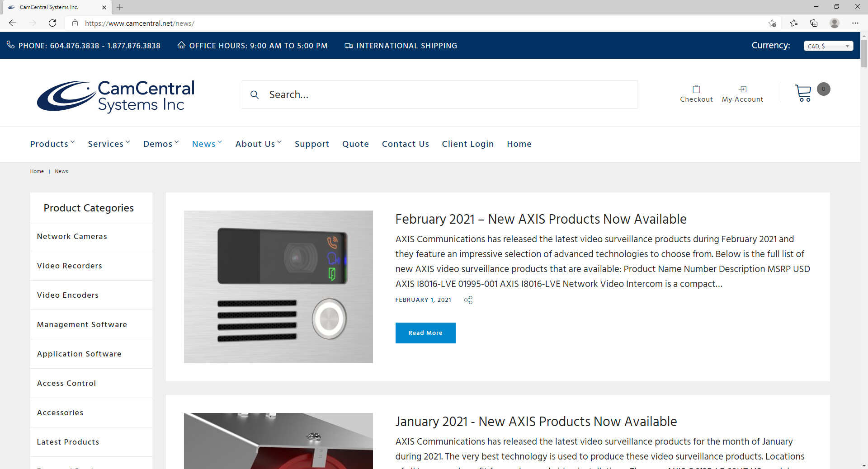Image resolution: width=868 pixels, height=469 pixels.
Task: Switch to the Support menu item
Action: pos(312,144)
